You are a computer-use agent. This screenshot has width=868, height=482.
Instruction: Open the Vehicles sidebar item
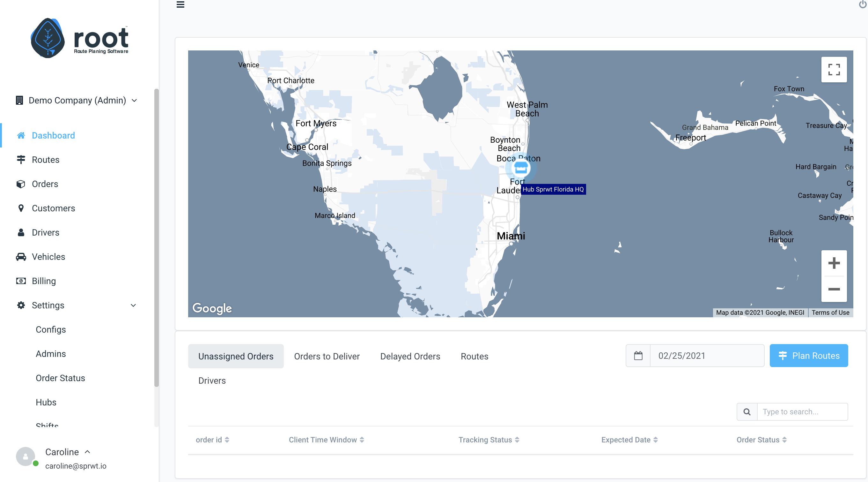48,257
